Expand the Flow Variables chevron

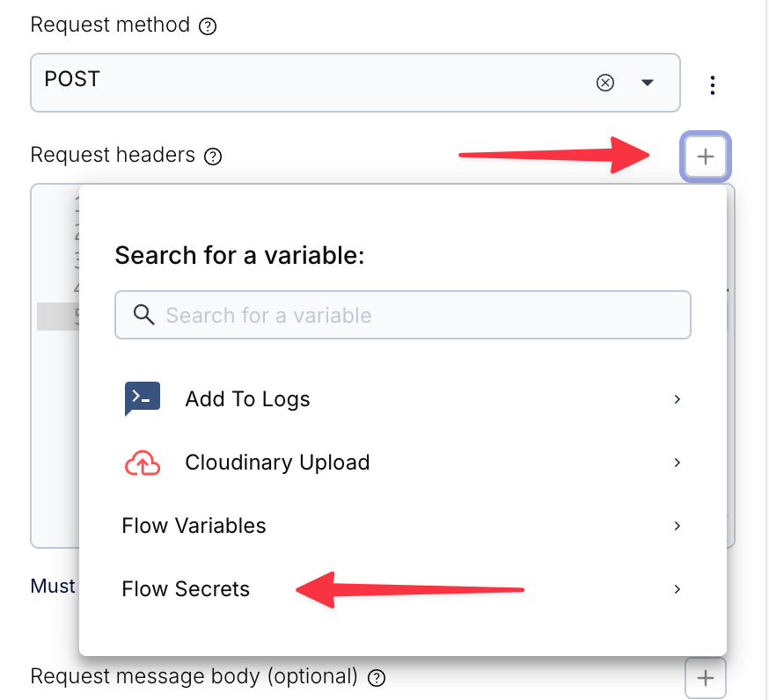677,526
